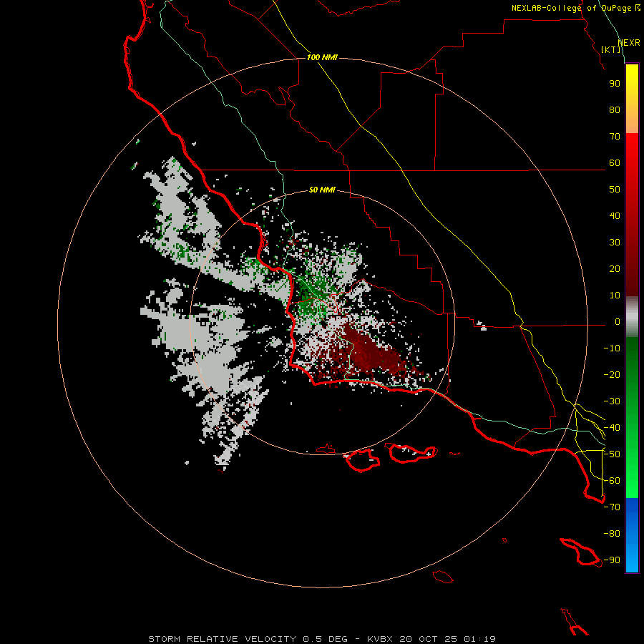This screenshot has height=644, width=644.
Task: Click the 50 value on the velocity scale
Action: [x=615, y=190]
